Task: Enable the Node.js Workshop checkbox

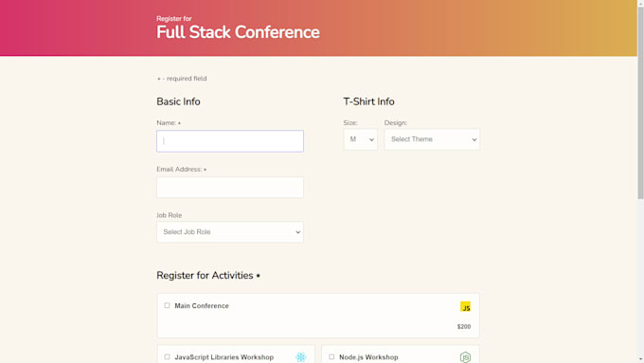Action: (x=331, y=356)
